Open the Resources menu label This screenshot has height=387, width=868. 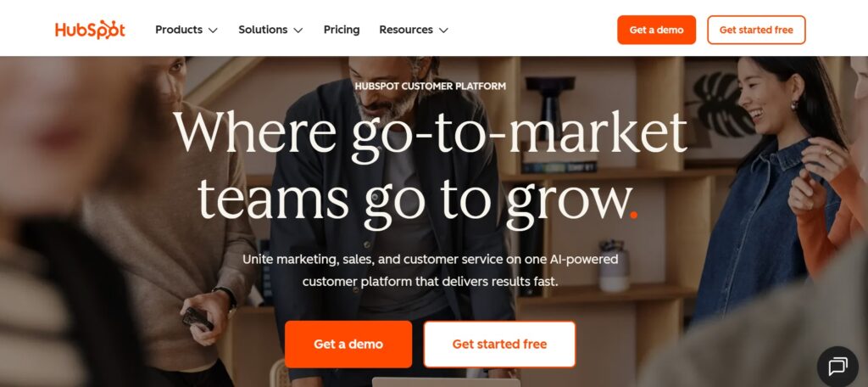406,30
